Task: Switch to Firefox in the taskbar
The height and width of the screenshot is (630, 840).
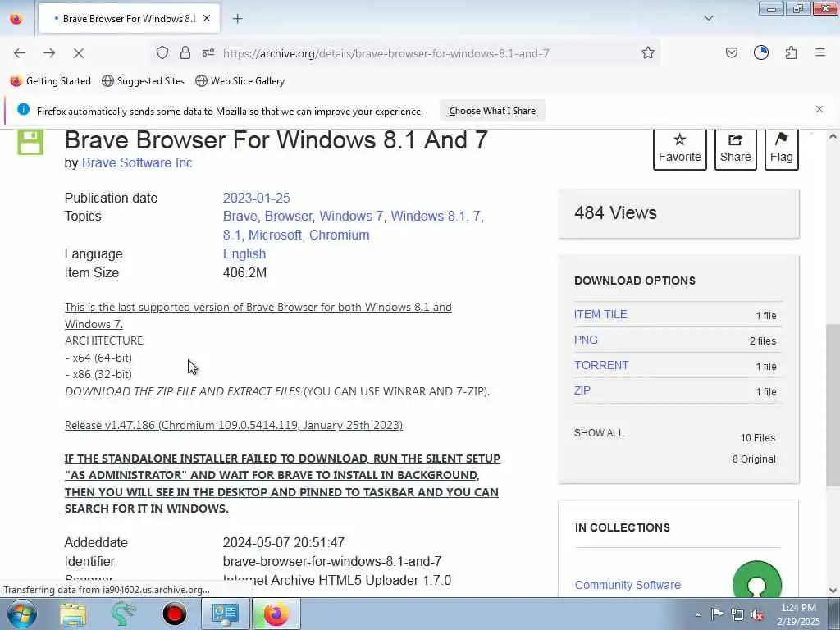Action: 276,614
